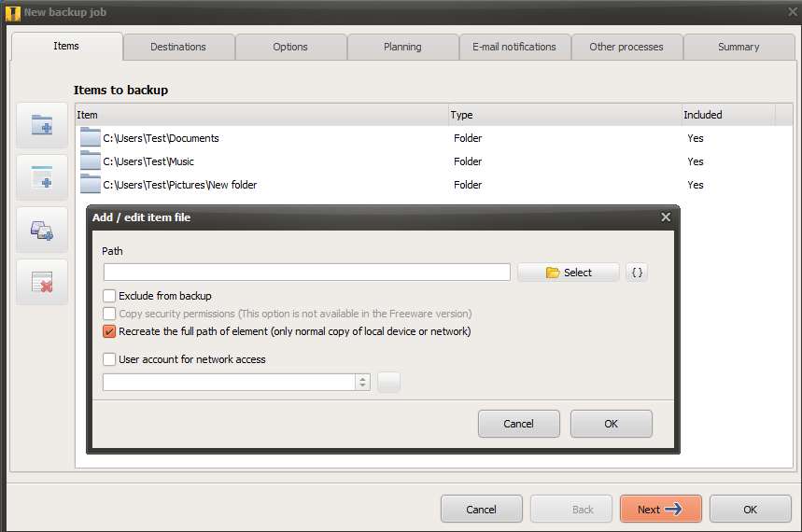Click OK in the item file dialog
This screenshot has height=532, width=802.
(612, 424)
